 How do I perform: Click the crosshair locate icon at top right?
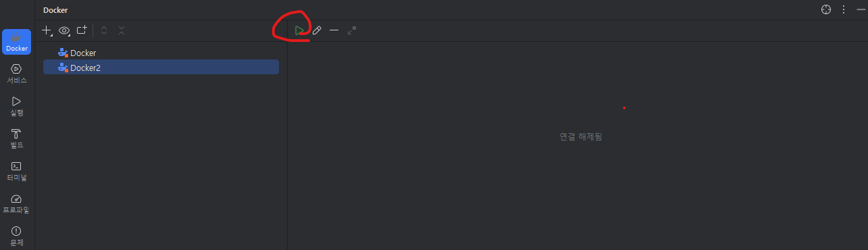[x=825, y=9]
